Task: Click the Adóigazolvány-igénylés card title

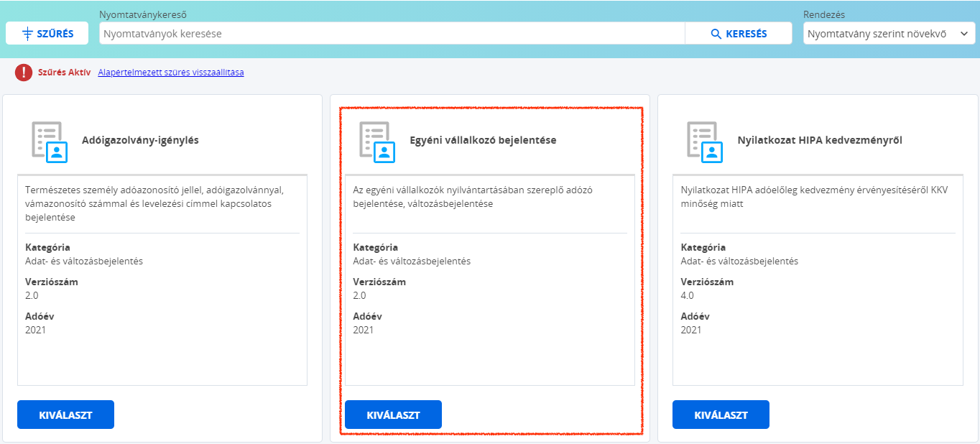Action: 140,140
